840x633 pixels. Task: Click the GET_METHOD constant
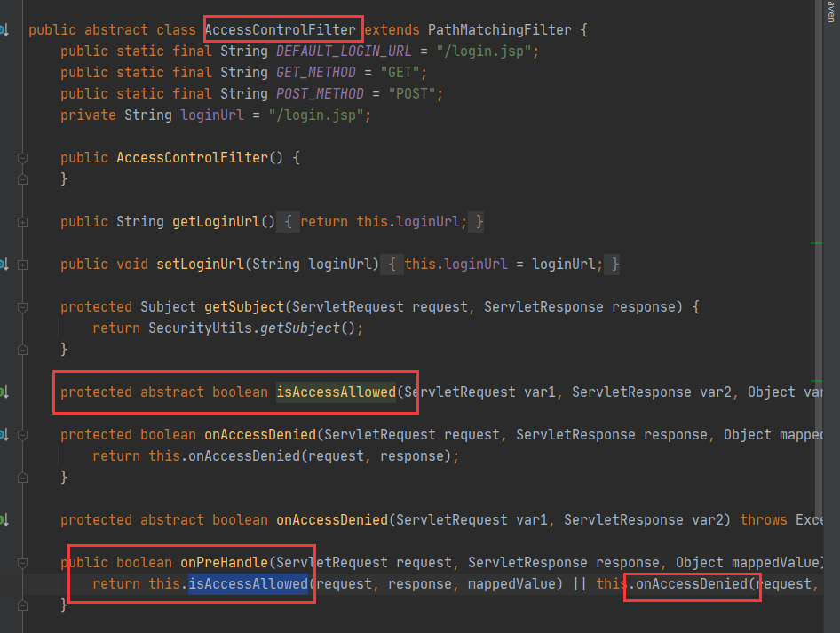point(315,73)
